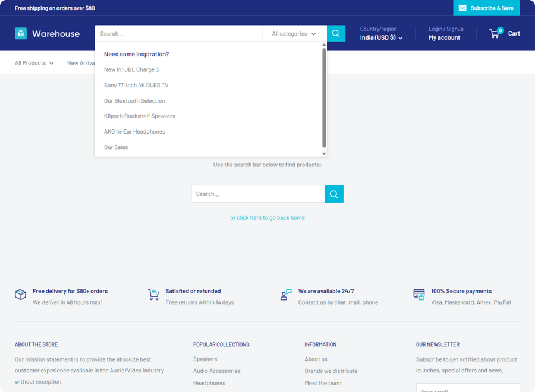Choose the Klipsch Bookshelf Speakers suggestion
The image size is (535, 392).
(x=140, y=116)
